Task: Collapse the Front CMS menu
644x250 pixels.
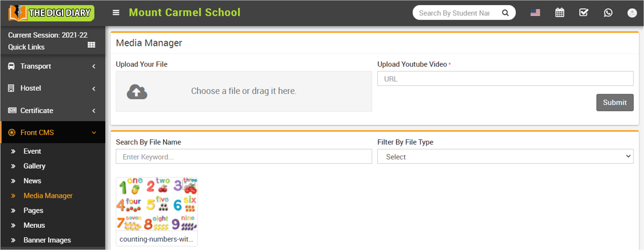Action: [x=53, y=132]
